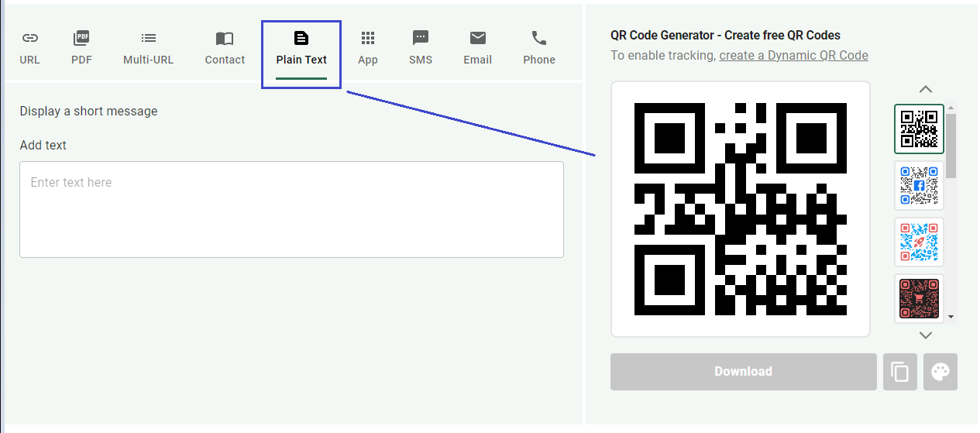Select the dark shopping cart QR template
Viewport: 980px width, 433px height.
[919, 298]
